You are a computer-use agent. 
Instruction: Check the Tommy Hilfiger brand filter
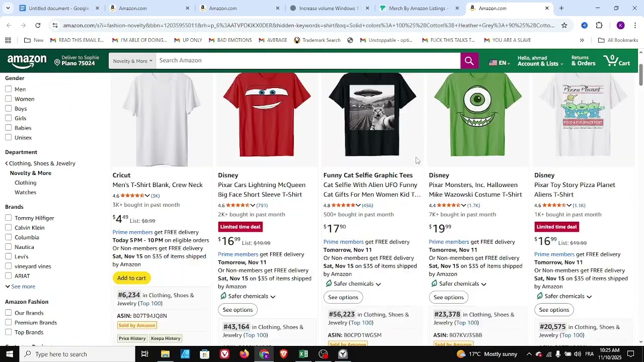(9, 218)
